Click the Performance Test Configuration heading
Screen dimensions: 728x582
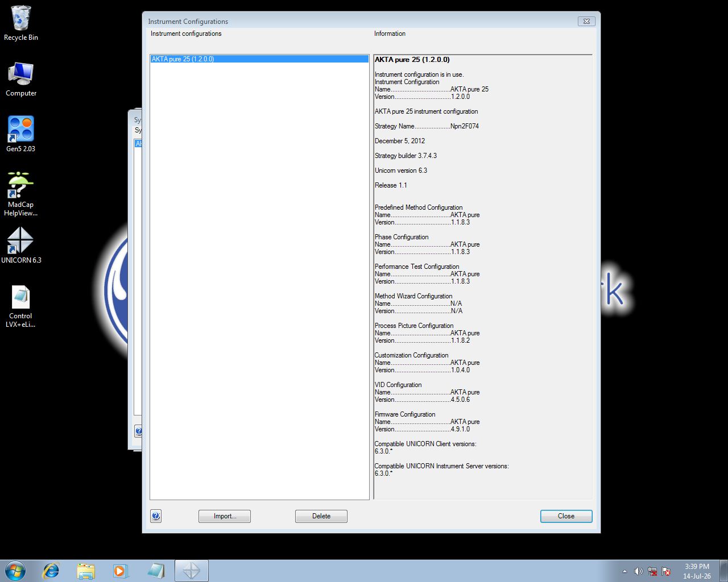(x=416, y=267)
